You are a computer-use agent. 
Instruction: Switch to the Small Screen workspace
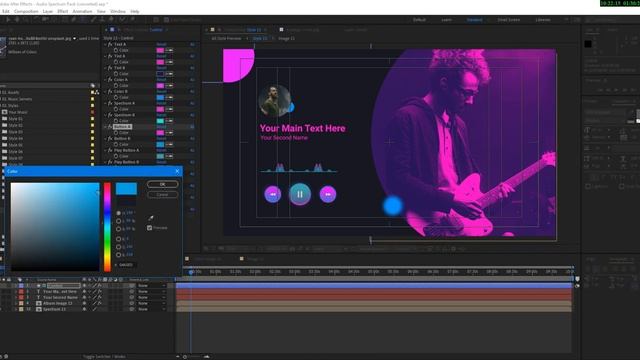tap(509, 20)
